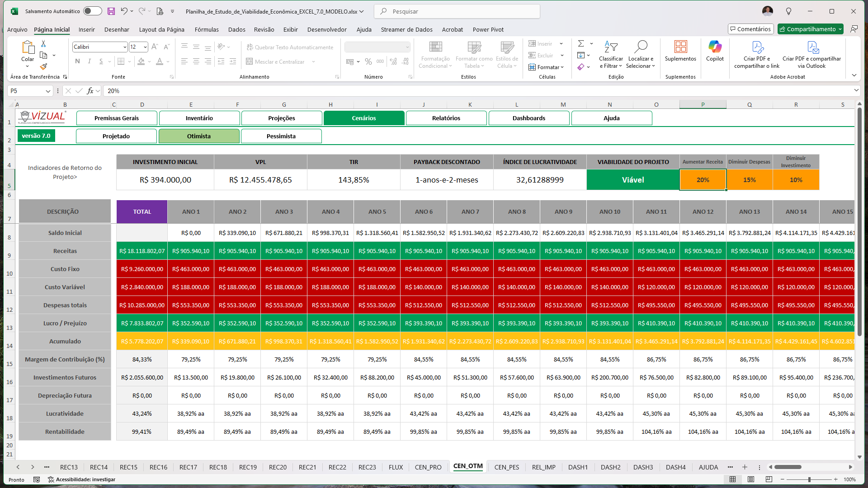Switch to Page Break Preview view
This screenshot has width=868, height=488.
(x=769, y=479)
